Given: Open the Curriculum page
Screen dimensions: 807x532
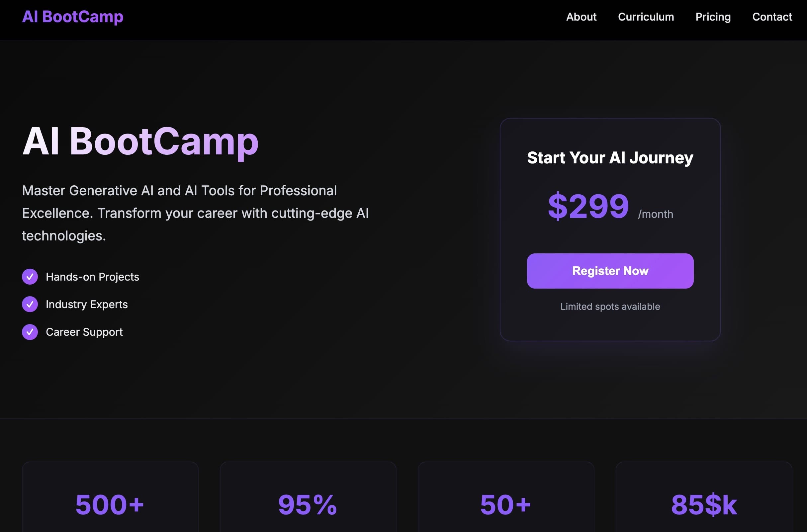Looking at the screenshot, I should pyautogui.click(x=646, y=17).
